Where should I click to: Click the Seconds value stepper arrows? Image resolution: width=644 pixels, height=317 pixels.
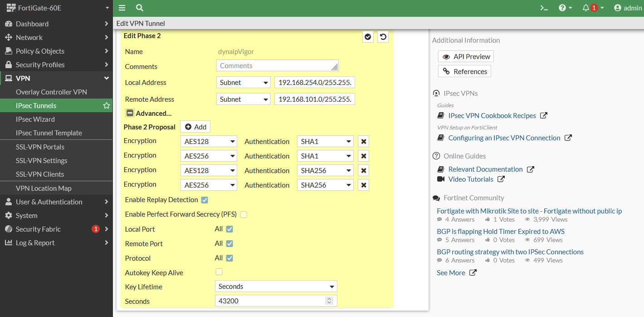[x=329, y=301]
